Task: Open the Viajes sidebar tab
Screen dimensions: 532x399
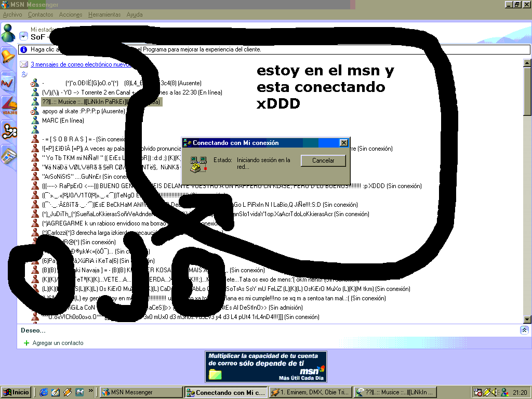Action: [9, 105]
